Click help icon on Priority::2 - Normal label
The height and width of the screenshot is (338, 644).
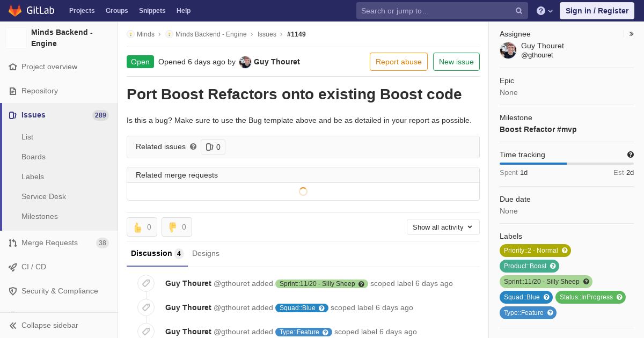pyautogui.click(x=564, y=251)
